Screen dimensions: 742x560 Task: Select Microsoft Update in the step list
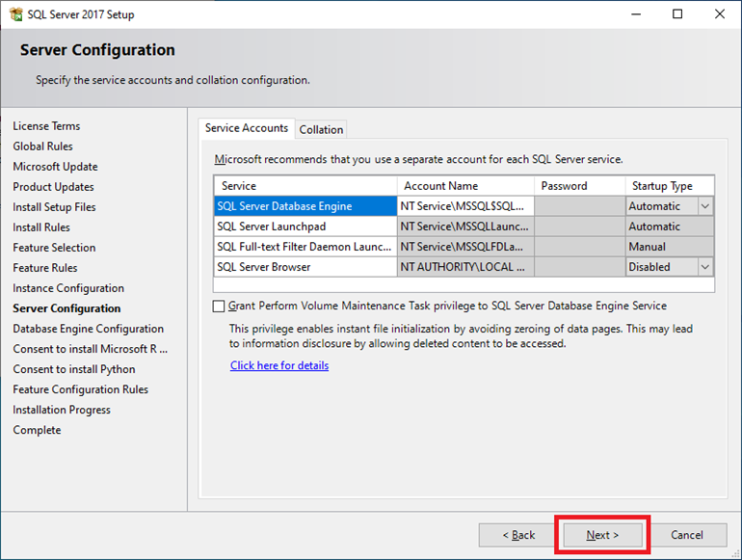55,167
